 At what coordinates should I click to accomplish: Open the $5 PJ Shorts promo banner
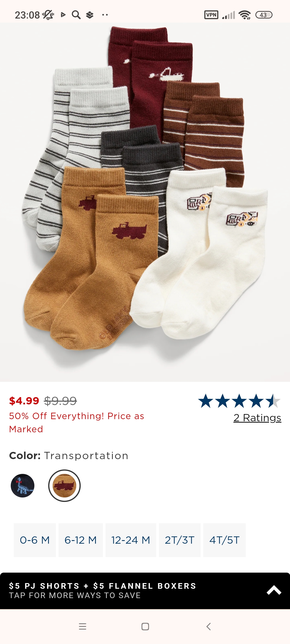click(x=145, y=591)
